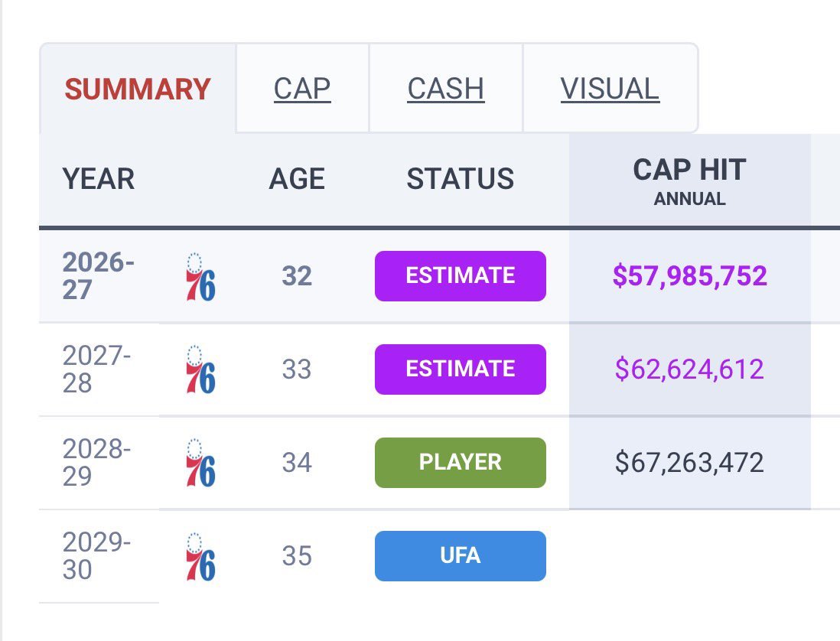Click the green PLAYER option badge
The height and width of the screenshot is (641, 840).
(x=461, y=462)
